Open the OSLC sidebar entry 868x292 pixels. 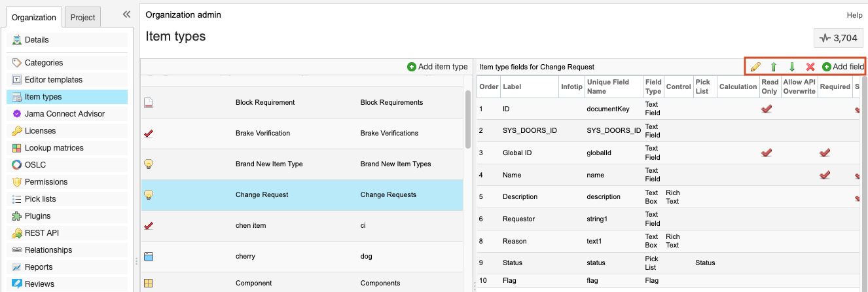pyautogui.click(x=35, y=165)
